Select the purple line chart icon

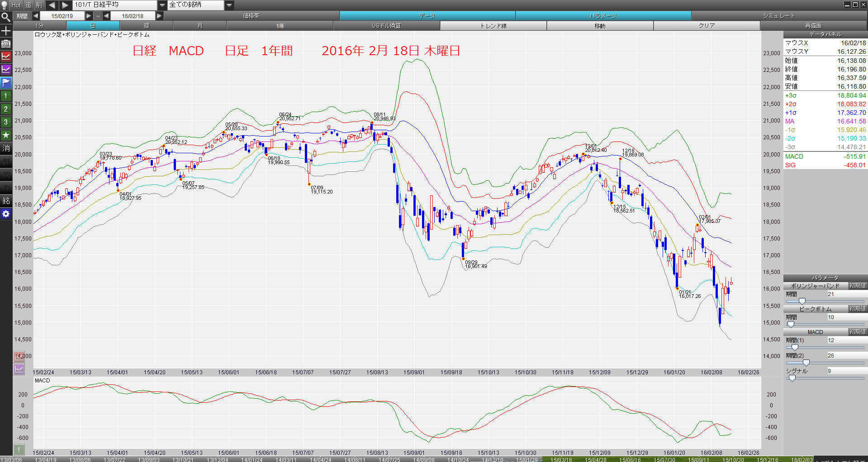(6, 70)
